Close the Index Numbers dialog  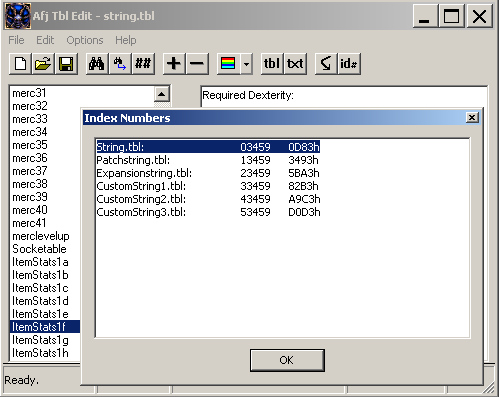[x=472, y=118]
